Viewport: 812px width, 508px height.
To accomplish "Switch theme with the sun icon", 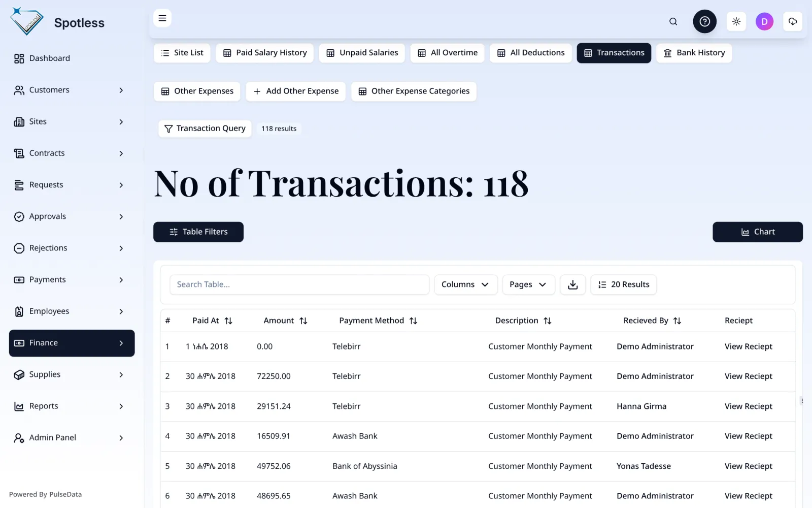I will pos(736,21).
